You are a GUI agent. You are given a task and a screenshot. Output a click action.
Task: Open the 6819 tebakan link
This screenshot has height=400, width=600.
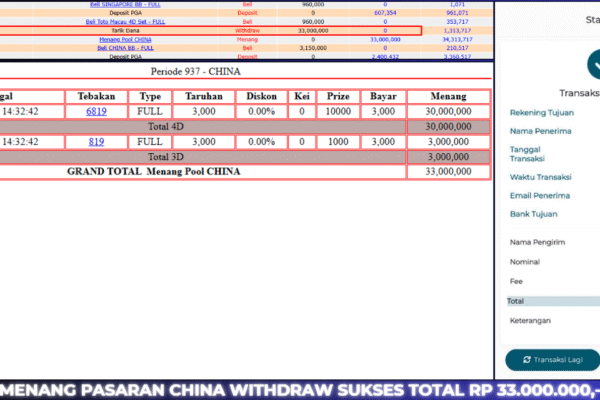click(96, 111)
